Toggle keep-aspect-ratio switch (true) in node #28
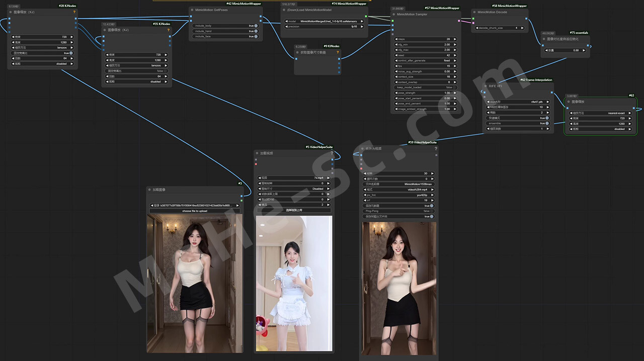Image resolution: width=644 pixels, height=361 pixels. click(71, 53)
